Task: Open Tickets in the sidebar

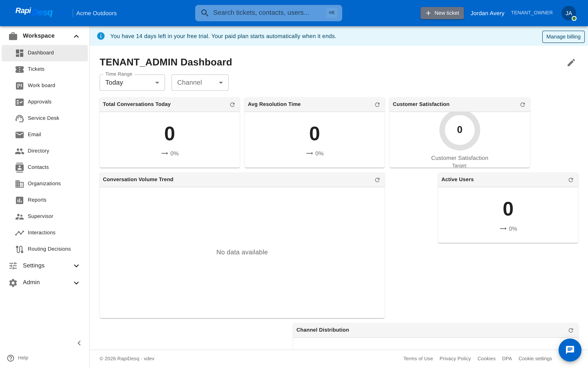Action: pos(45,69)
